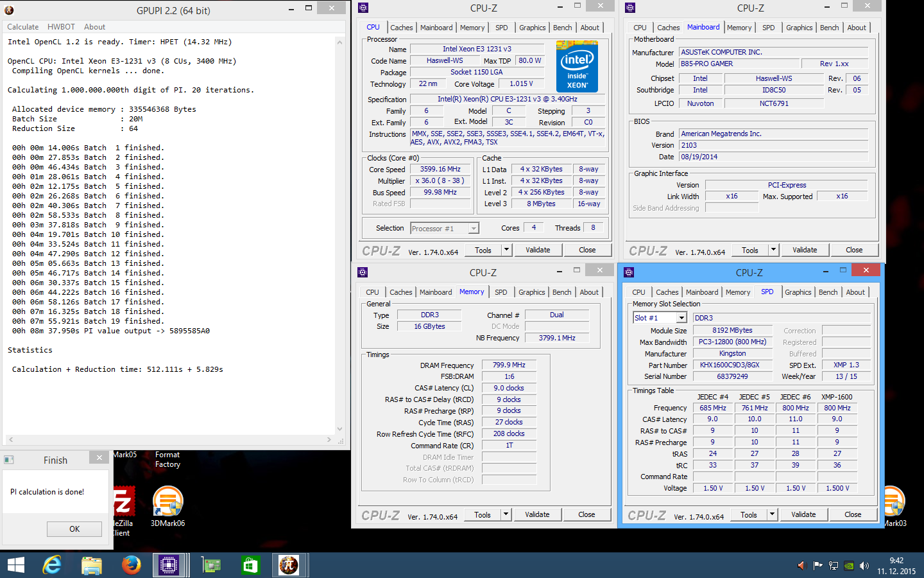Open GPUPI Calculate menu

click(x=23, y=27)
